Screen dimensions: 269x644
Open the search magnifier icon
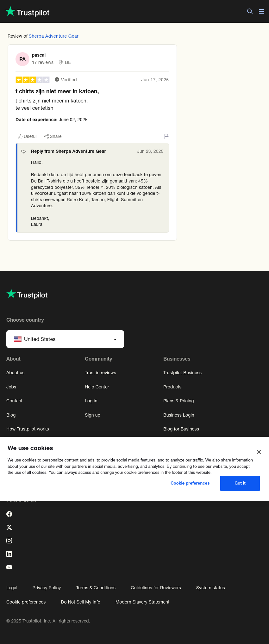pyautogui.click(x=250, y=11)
